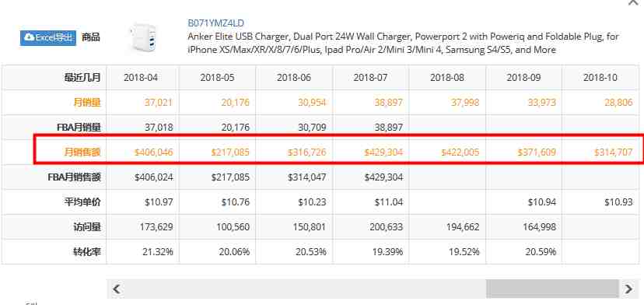
Task: Close the dialog with the top-right X
Action: tap(633, 2)
